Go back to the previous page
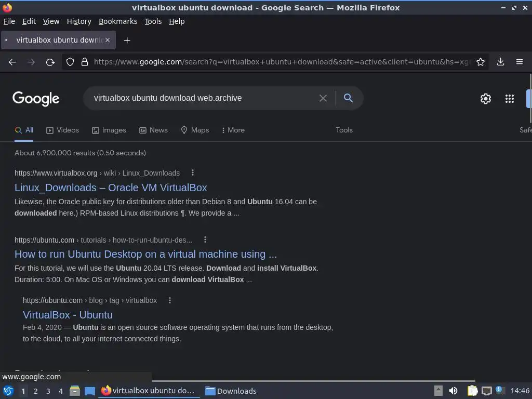 click(12, 62)
